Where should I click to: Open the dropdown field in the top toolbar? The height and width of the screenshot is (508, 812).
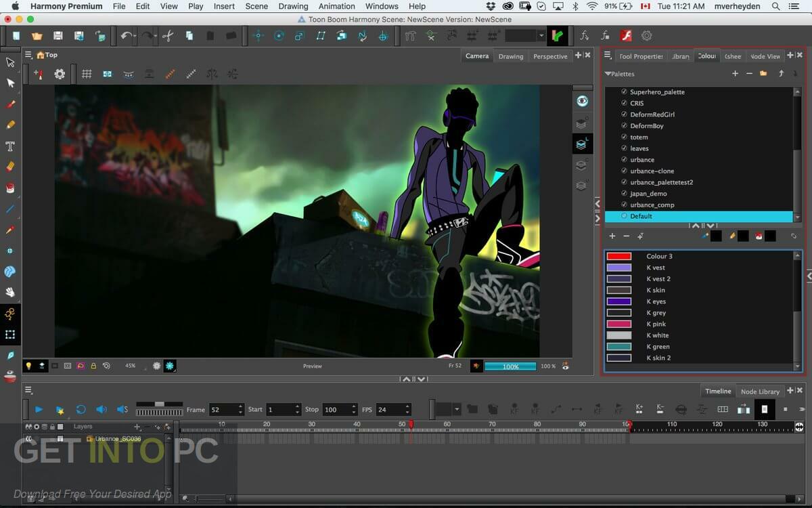click(x=525, y=35)
